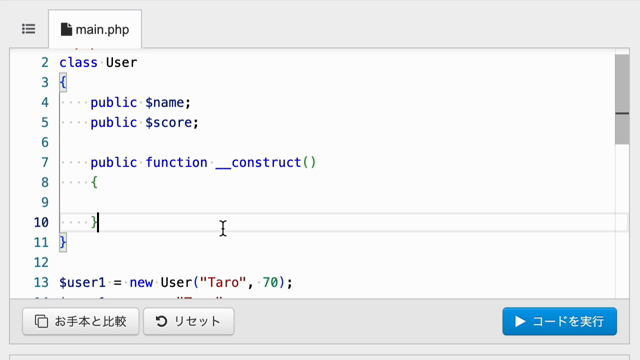Run code with コードを実行 button
Image resolution: width=640 pixels, height=360 pixels.
[x=560, y=322]
